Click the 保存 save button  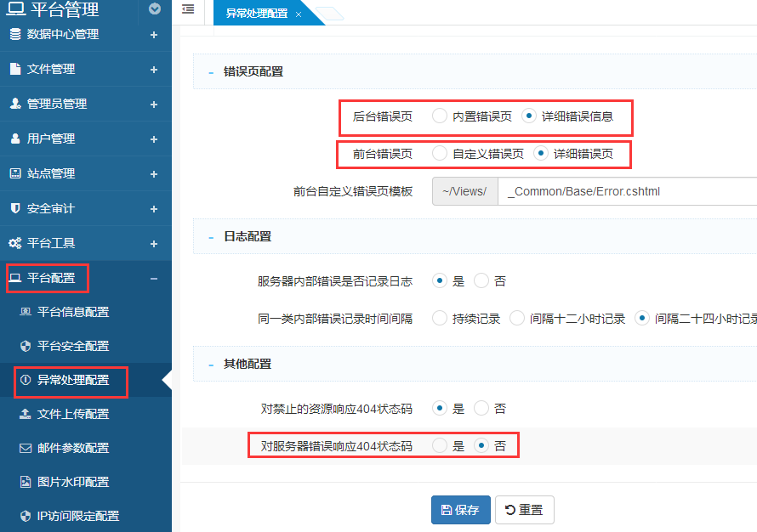click(460, 510)
